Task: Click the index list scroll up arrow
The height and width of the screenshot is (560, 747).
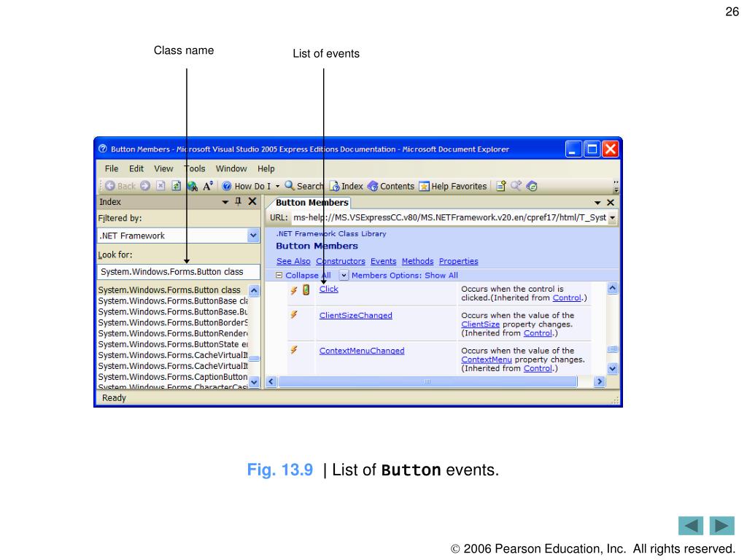Action: point(254,290)
